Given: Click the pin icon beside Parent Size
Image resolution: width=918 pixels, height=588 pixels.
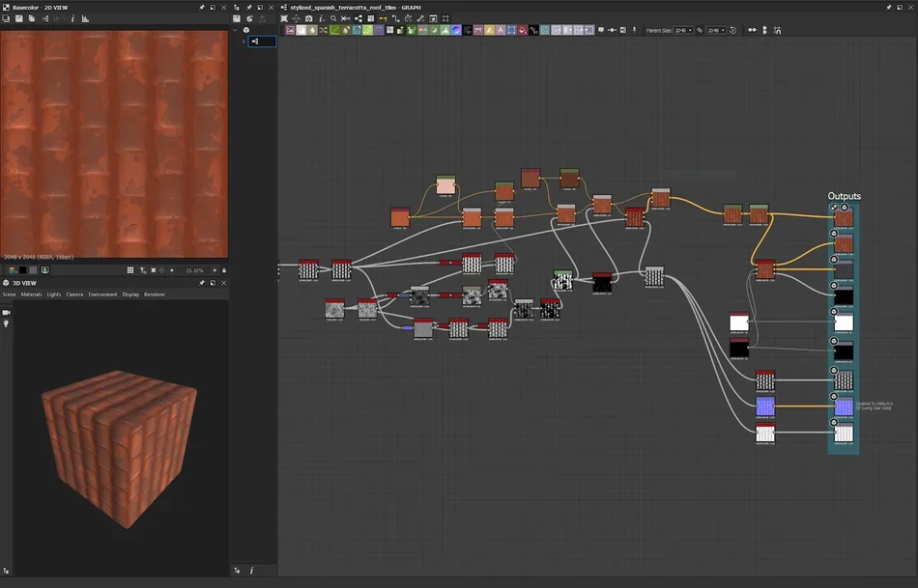Looking at the screenshot, I should coord(634,30).
